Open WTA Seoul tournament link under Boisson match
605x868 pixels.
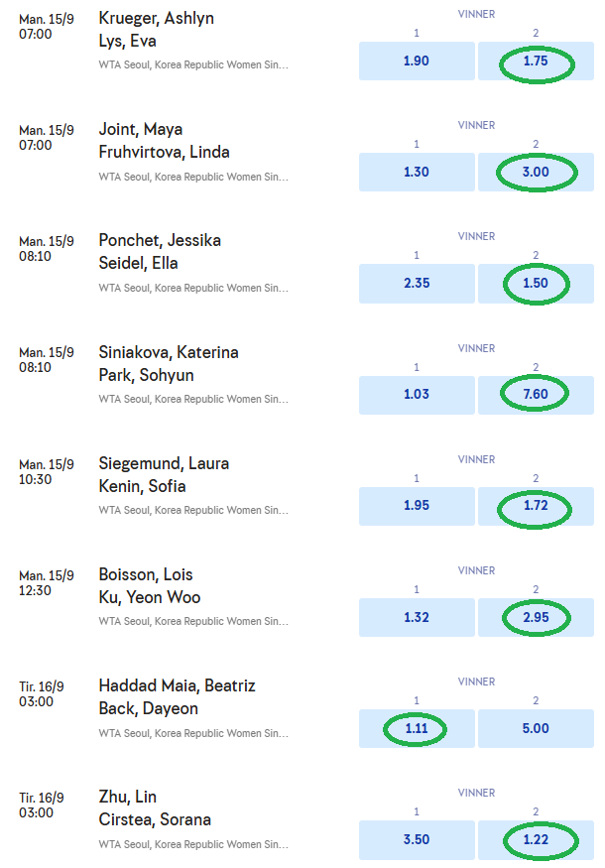pos(193,622)
